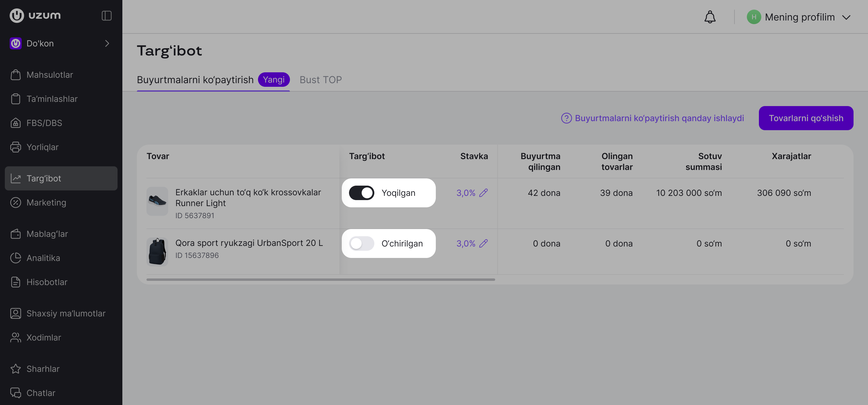
Task: Turn off promotion for Runner Light krossovkalar
Action: point(361,193)
